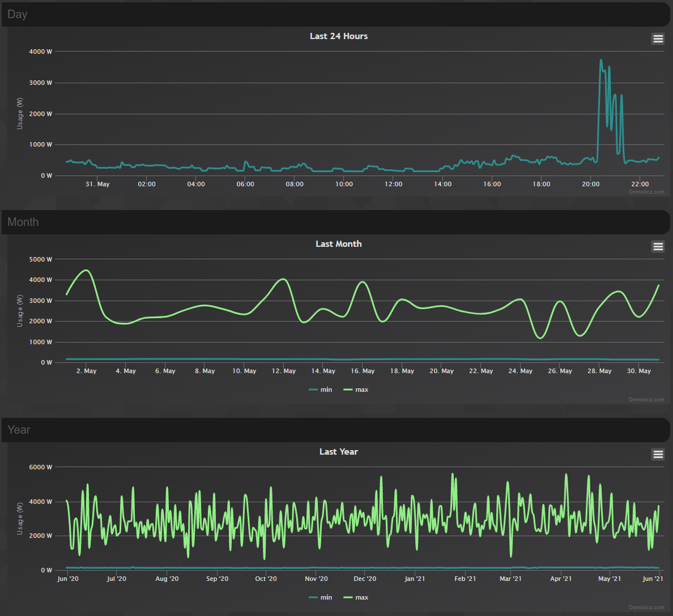The width and height of the screenshot is (673, 616).
Task: Click the Year section header
Action: pyautogui.click(x=335, y=430)
